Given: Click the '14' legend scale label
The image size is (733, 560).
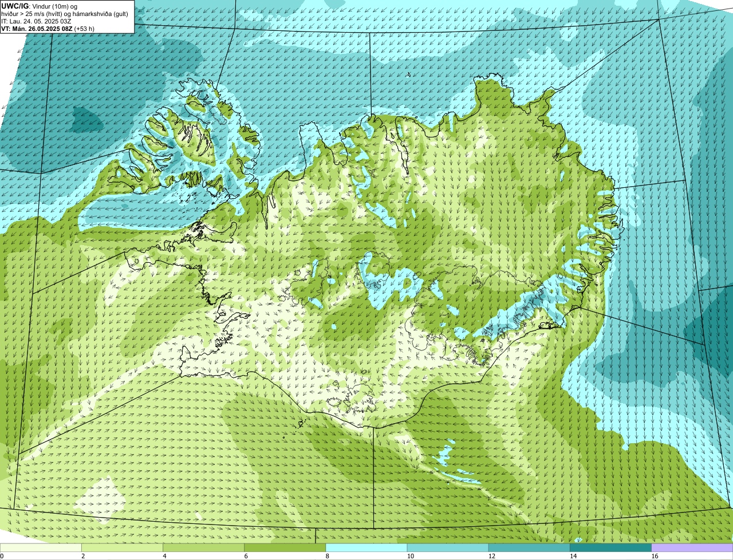Looking at the screenshot, I should click(573, 556).
